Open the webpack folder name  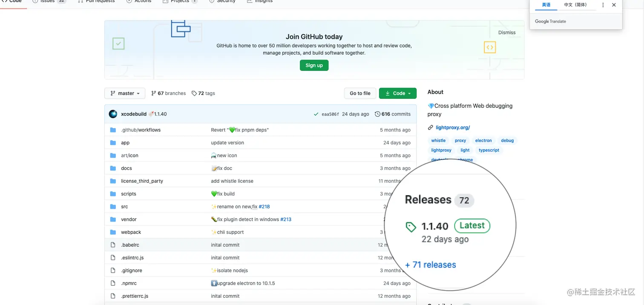pyautogui.click(x=131, y=232)
